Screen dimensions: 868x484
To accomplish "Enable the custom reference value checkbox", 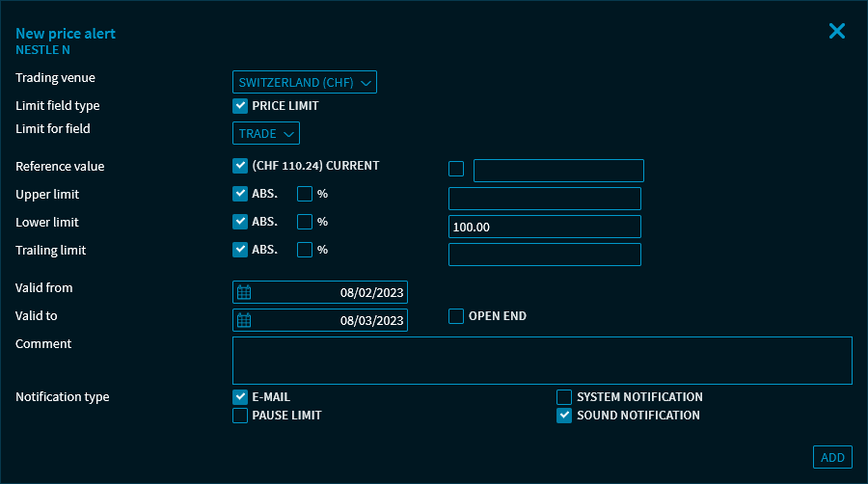I will (x=456, y=170).
